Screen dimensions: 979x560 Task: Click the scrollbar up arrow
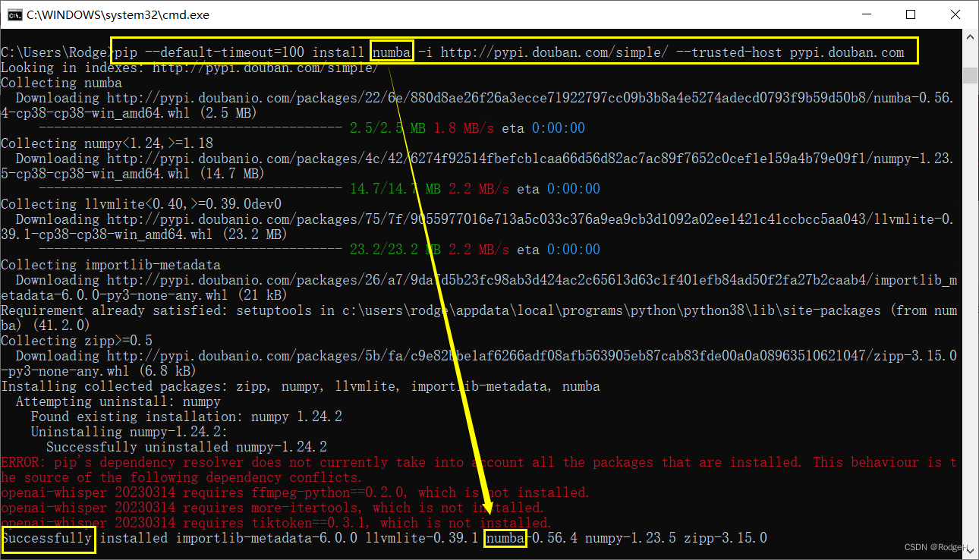pyautogui.click(x=970, y=37)
